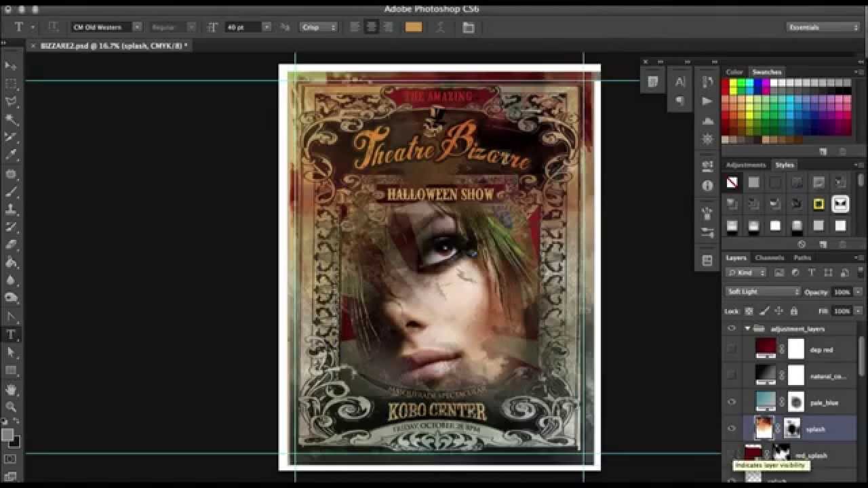The height and width of the screenshot is (488, 868).
Task: Select the Crop tool
Action: click(x=11, y=138)
